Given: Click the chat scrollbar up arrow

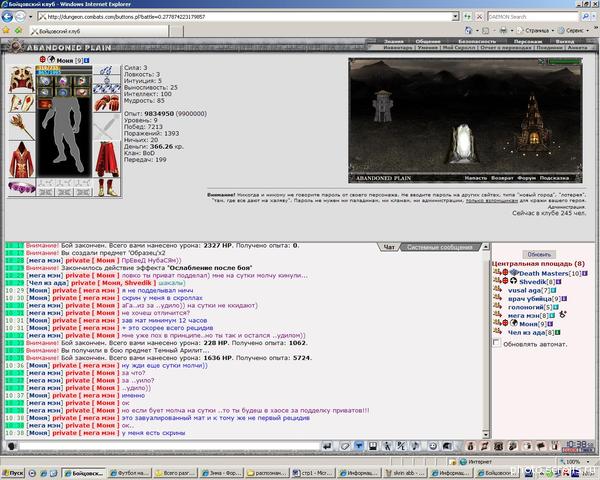Looking at the screenshot, I should (x=486, y=247).
